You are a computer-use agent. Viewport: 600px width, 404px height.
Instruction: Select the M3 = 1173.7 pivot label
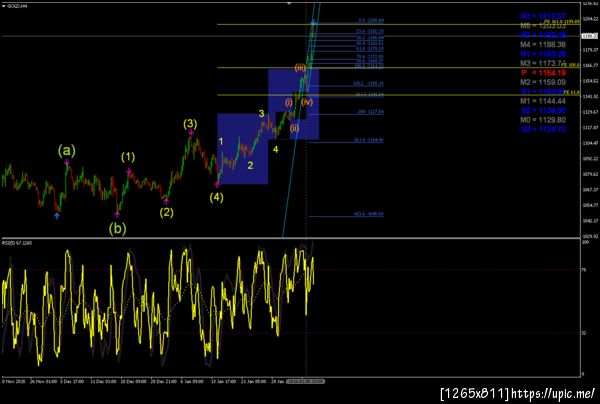pyautogui.click(x=541, y=63)
